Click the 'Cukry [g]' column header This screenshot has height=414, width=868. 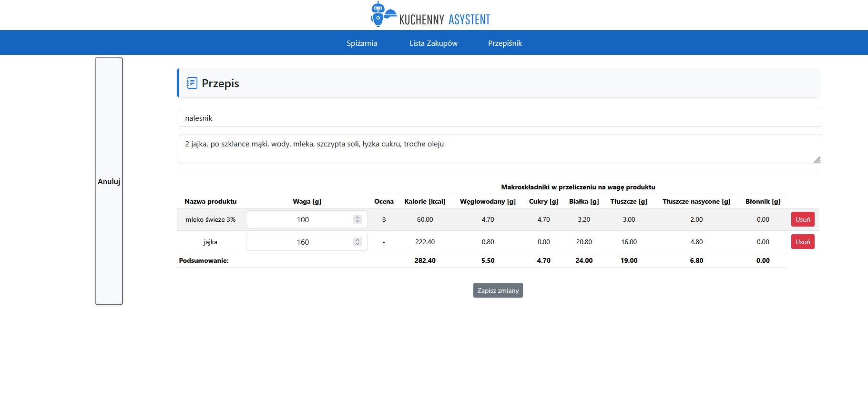pos(543,201)
